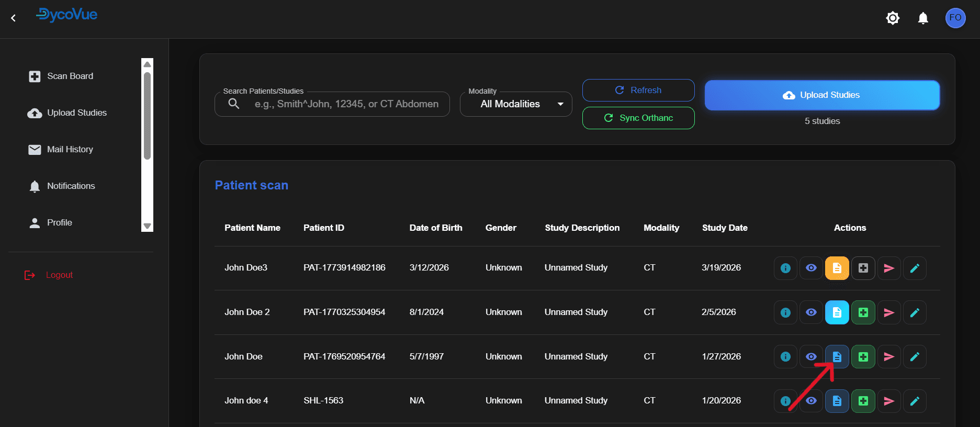Screen dimensions: 980x427
Task: Click green plus icon for PAT-1769520954764
Action: click(863, 357)
